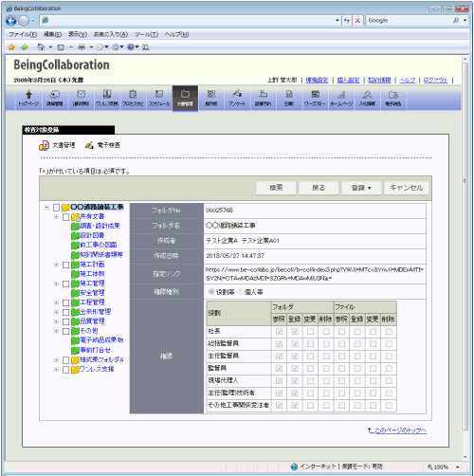Expand the 施工計画 tree node
474x476 pixels.
click(56, 265)
